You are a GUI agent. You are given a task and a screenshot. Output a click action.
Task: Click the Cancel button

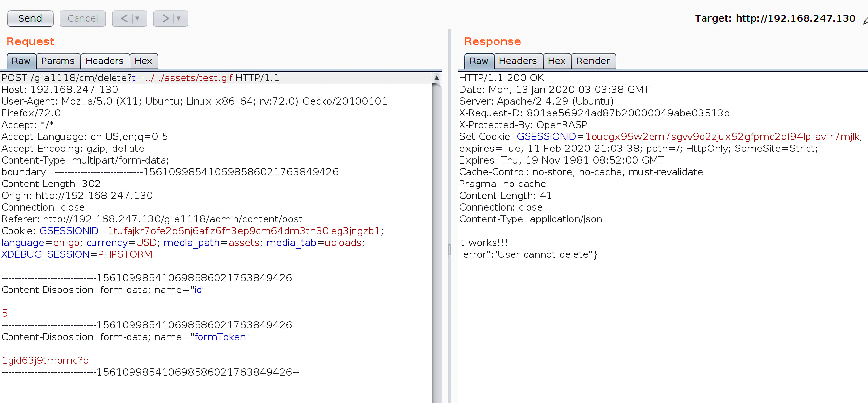(82, 18)
